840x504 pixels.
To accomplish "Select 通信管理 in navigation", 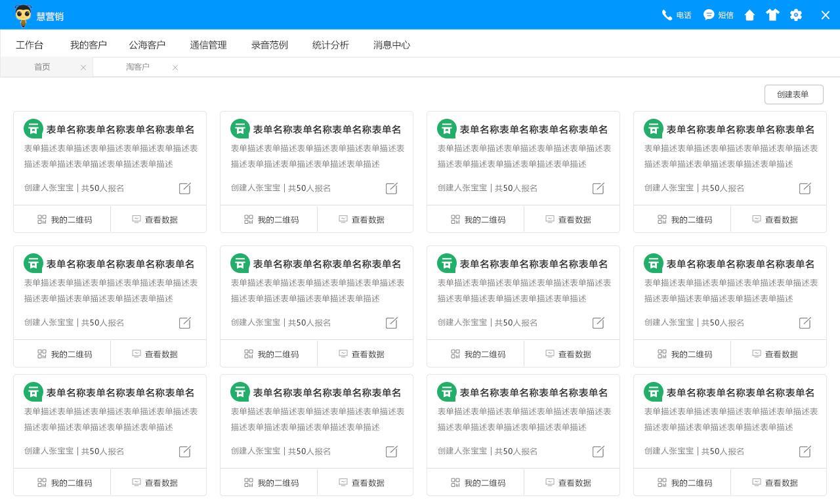I will coord(208,45).
